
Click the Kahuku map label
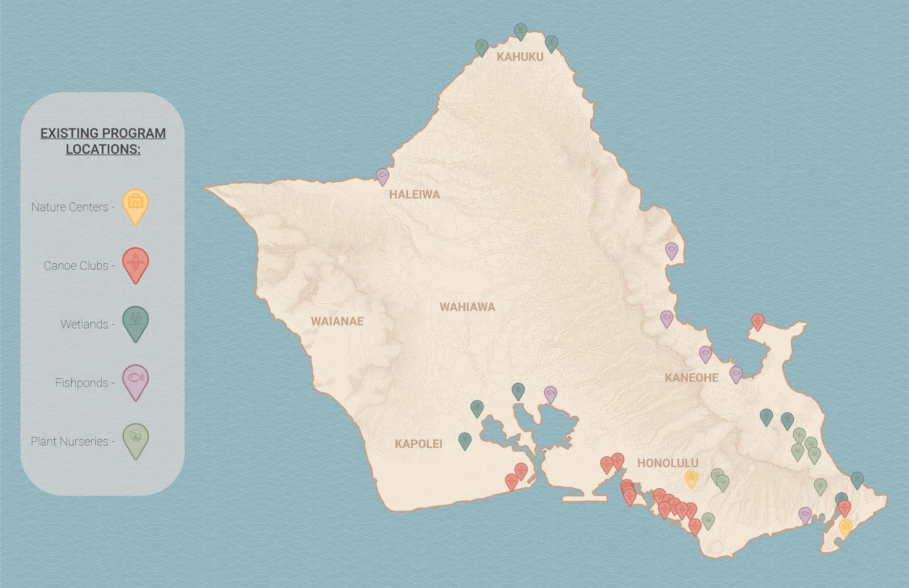point(520,57)
